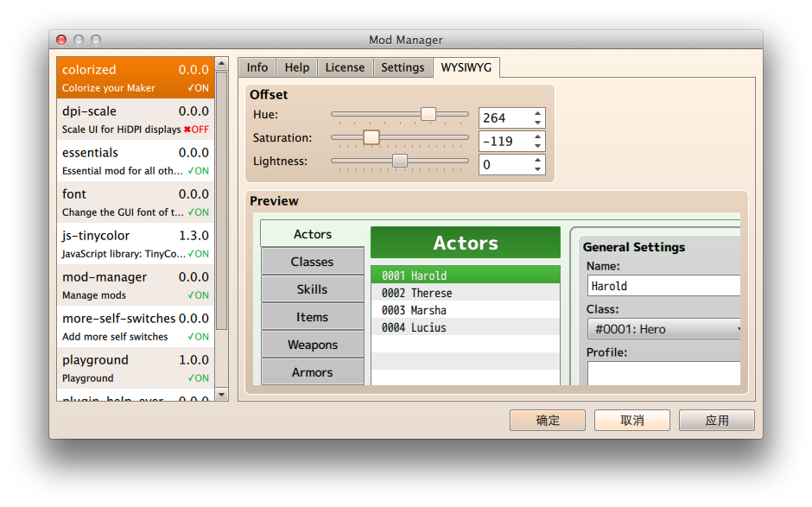Increase Lightness with the up arrow
Viewport: 812px width, 507px height.
tap(538, 160)
